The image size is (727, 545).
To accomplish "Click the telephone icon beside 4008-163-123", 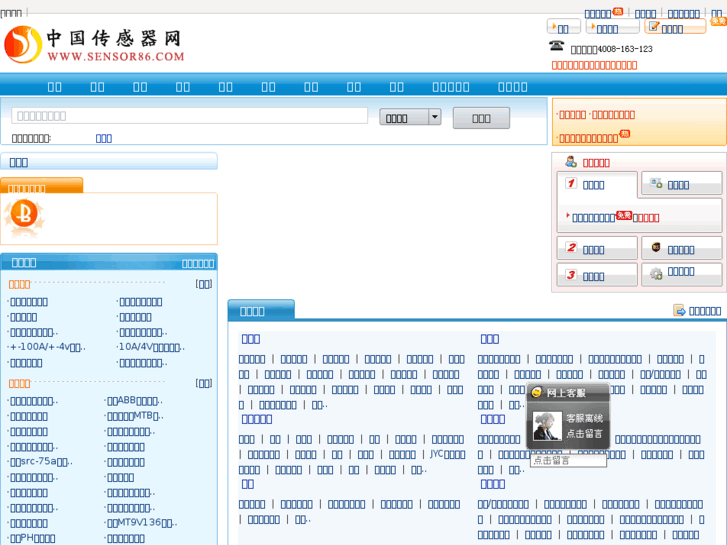I will point(557,46).
